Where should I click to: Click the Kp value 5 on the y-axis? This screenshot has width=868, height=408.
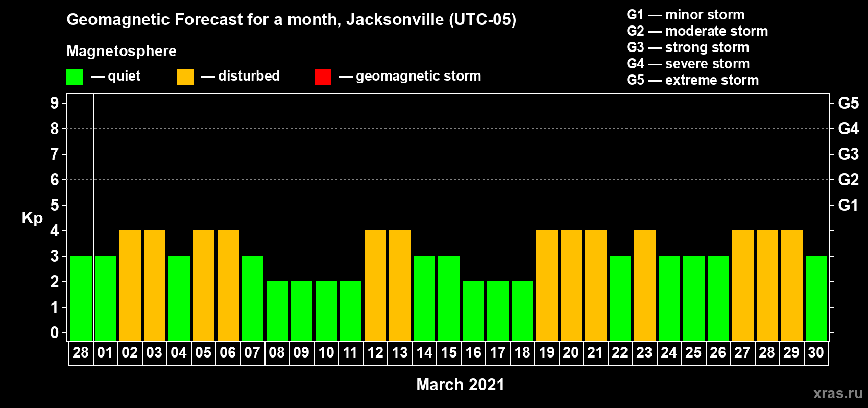click(x=54, y=205)
